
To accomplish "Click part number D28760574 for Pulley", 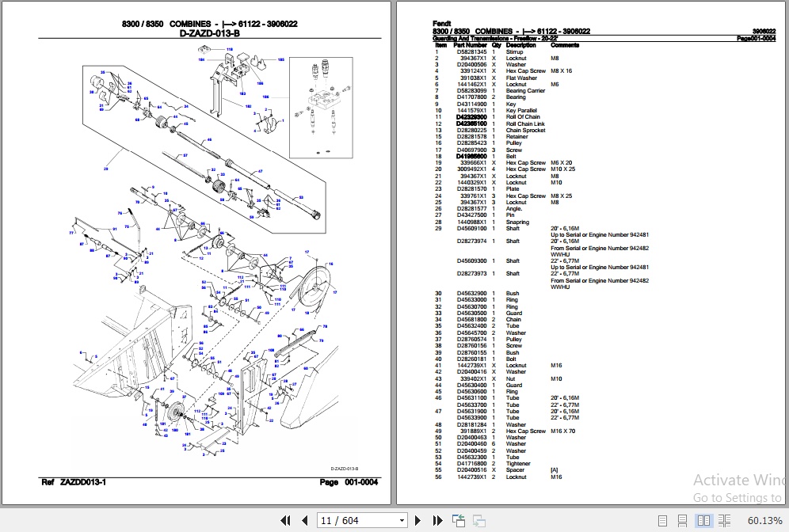I will click(x=471, y=340).
